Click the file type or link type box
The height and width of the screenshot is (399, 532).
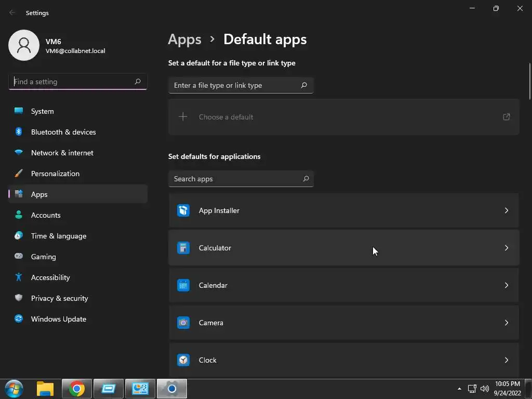(235, 85)
